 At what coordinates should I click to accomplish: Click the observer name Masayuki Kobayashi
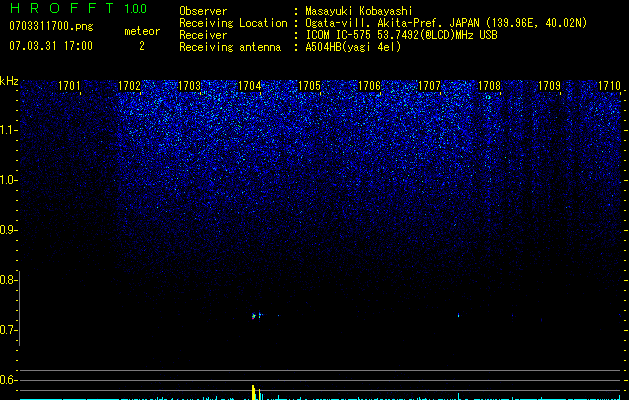359,11
